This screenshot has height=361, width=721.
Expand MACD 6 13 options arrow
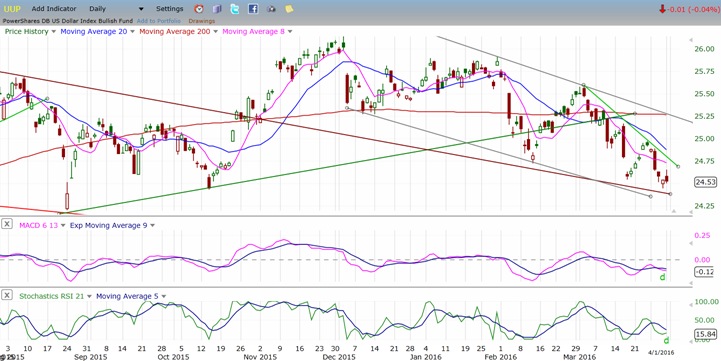(63, 225)
